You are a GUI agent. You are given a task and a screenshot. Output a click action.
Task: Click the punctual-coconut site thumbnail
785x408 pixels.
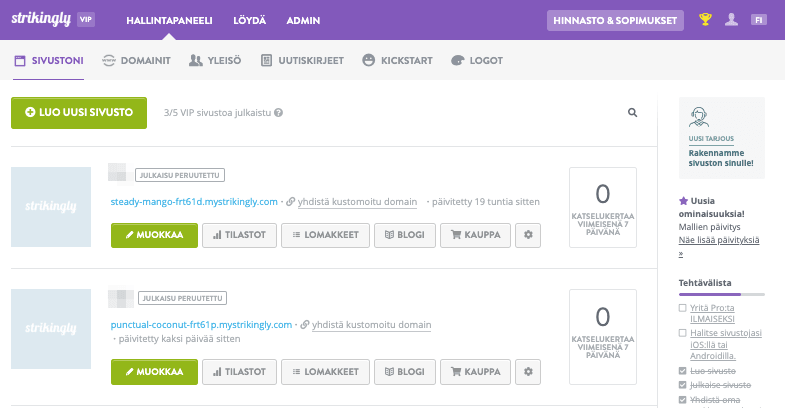pyautogui.click(x=51, y=329)
